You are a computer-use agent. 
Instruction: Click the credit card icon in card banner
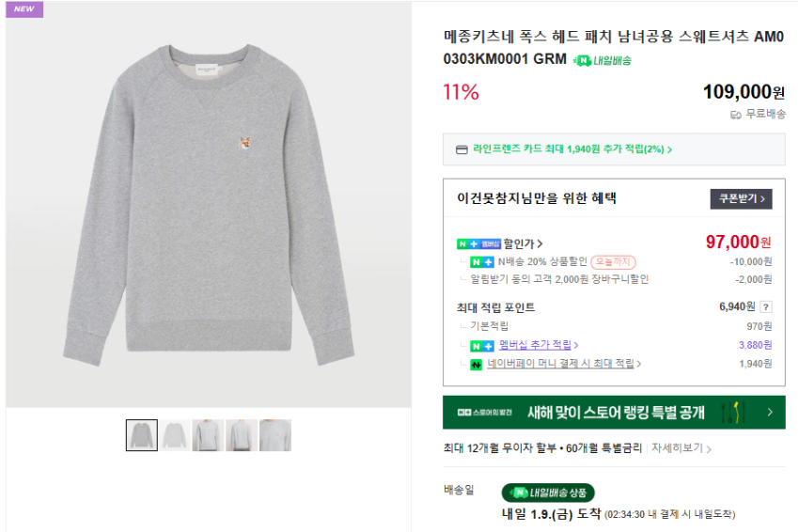(x=462, y=149)
